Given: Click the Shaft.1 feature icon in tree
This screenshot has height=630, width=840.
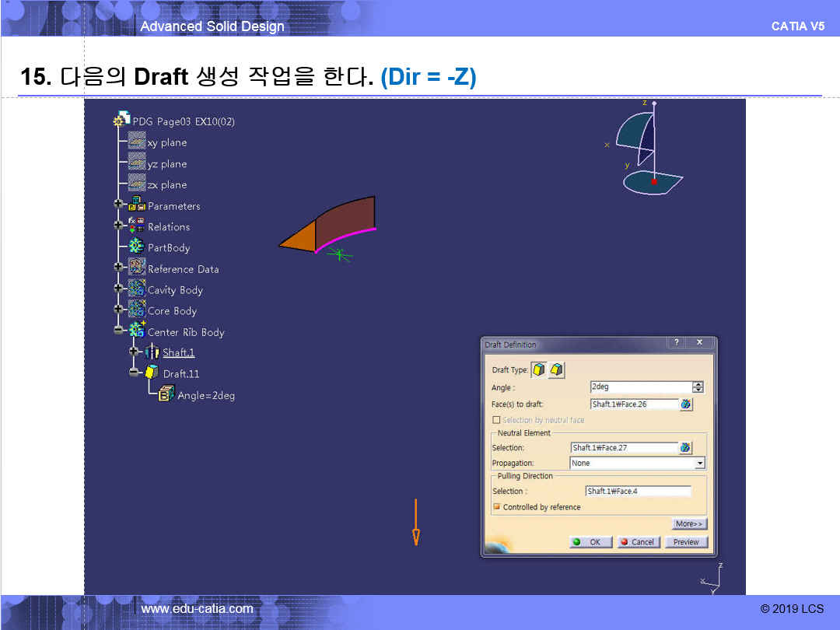Looking at the screenshot, I should [x=152, y=352].
